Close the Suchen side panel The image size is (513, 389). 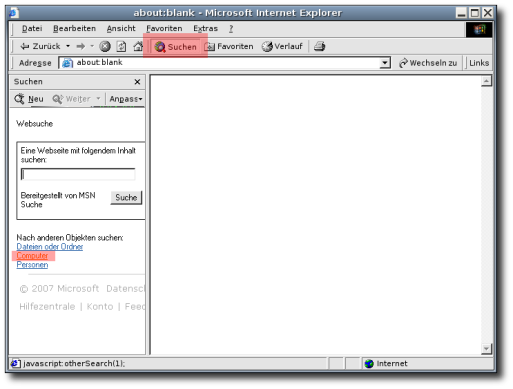(x=137, y=82)
